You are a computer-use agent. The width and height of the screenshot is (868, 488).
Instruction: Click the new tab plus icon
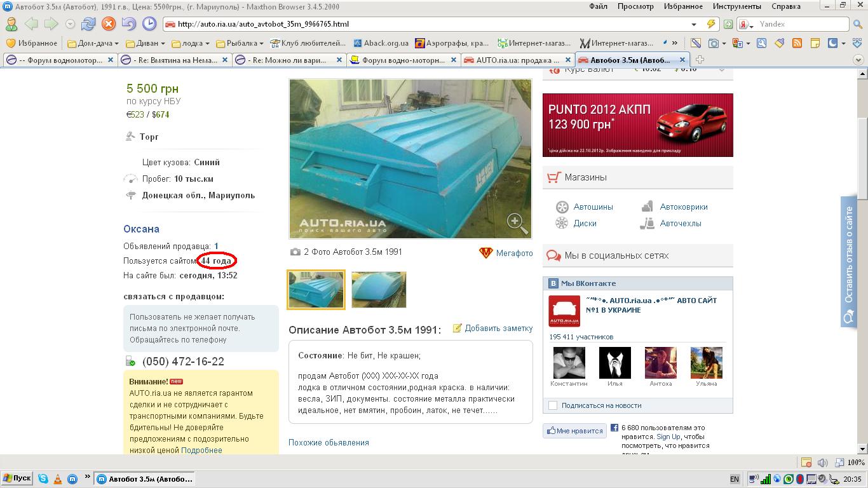click(x=700, y=60)
